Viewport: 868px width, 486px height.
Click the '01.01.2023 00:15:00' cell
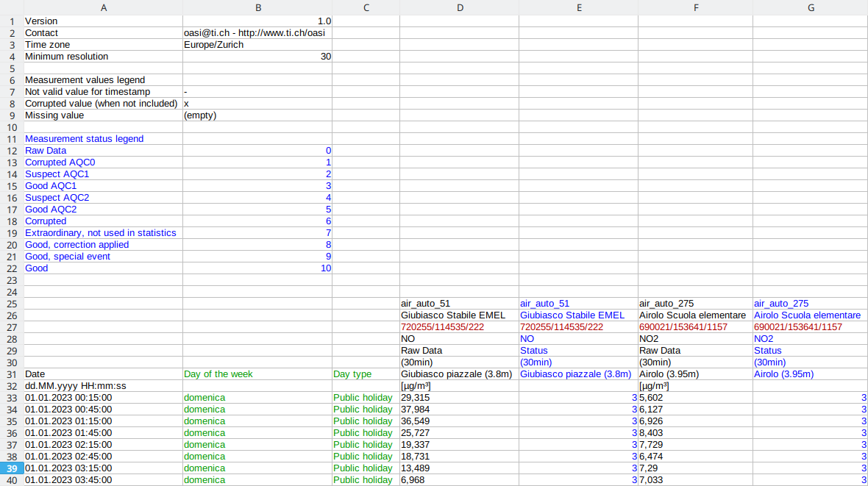pyautogui.click(x=103, y=398)
